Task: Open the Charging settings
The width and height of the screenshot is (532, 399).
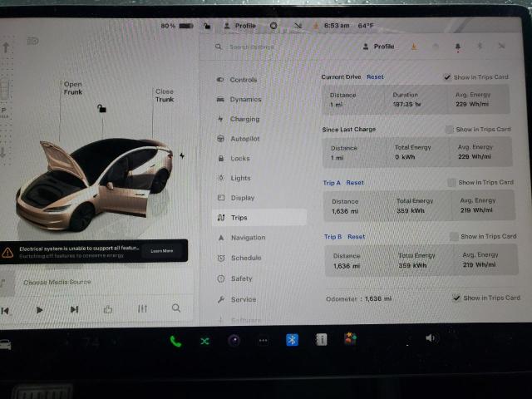Action: click(244, 119)
